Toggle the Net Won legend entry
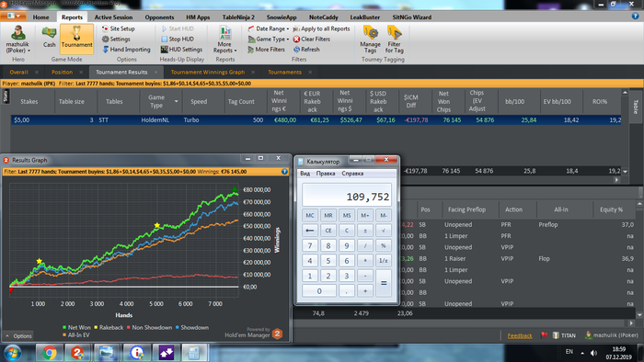 76,328
